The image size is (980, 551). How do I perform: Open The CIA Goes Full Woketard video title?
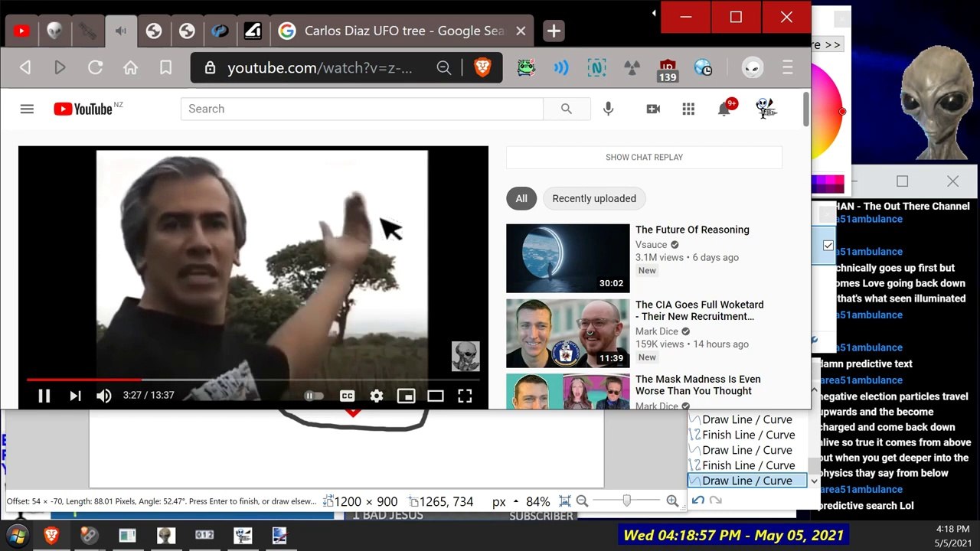point(700,310)
